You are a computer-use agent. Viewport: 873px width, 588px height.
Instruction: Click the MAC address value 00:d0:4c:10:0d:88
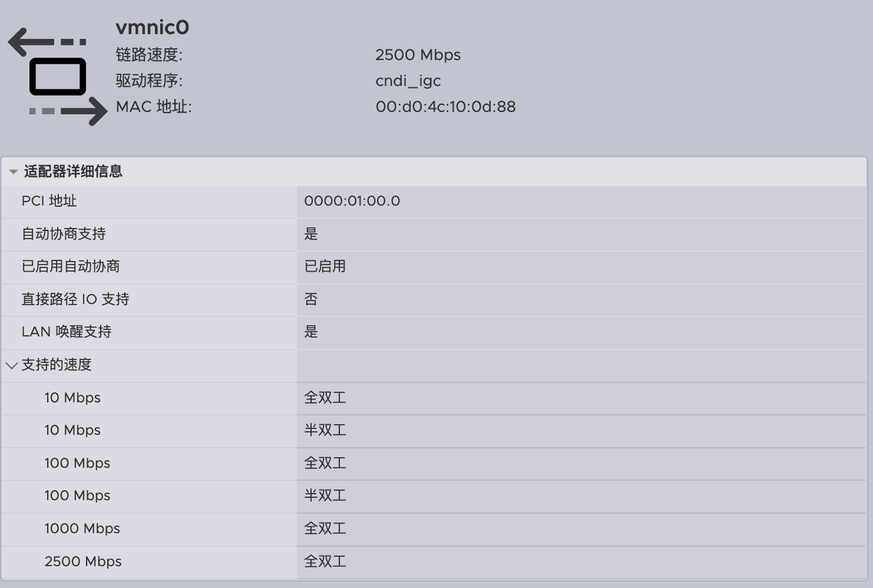pyautogui.click(x=445, y=107)
